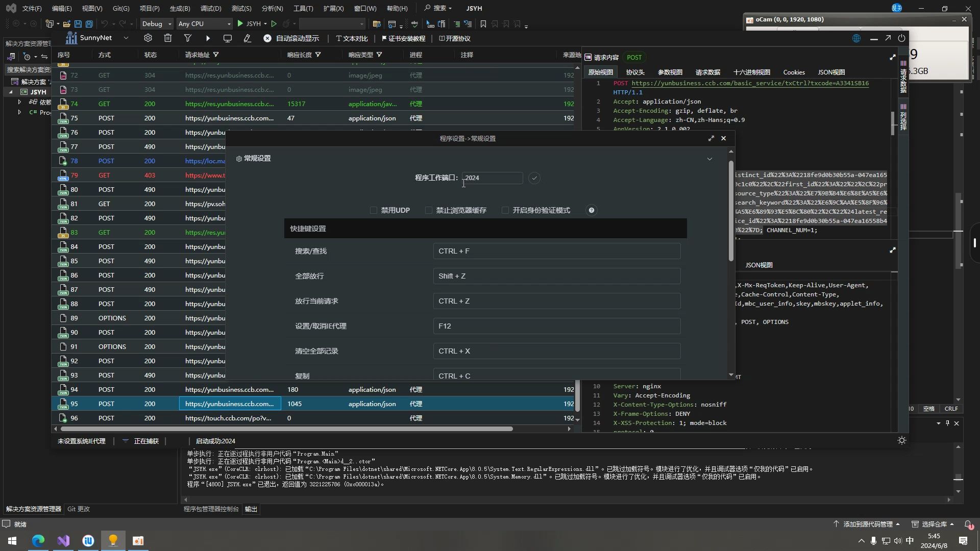Click Visual Studio Save All icon

click(x=89, y=24)
